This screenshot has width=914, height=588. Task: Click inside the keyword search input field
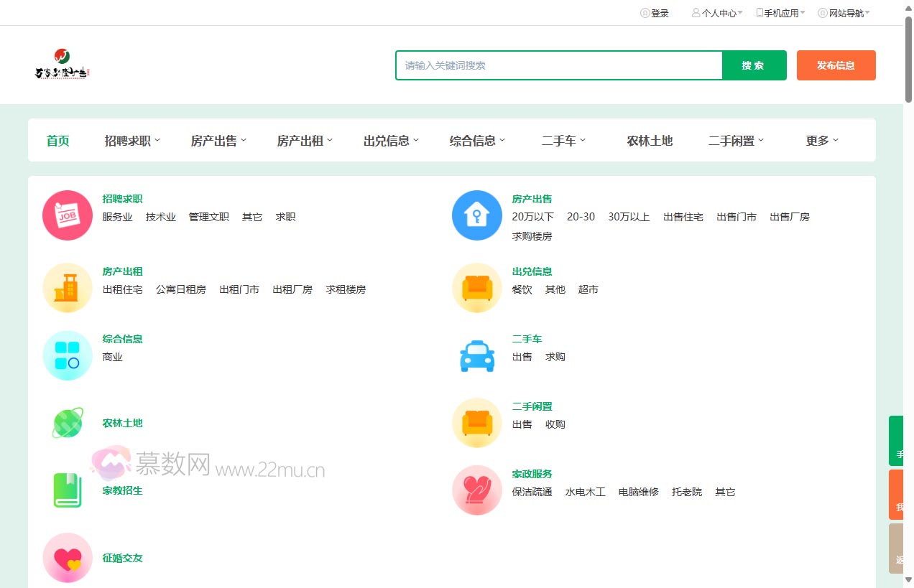point(559,65)
